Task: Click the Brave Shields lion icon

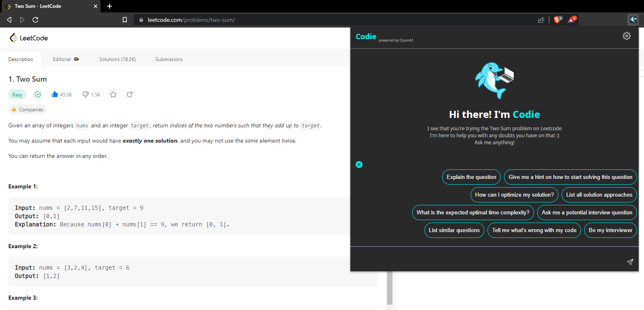Action: (557, 19)
